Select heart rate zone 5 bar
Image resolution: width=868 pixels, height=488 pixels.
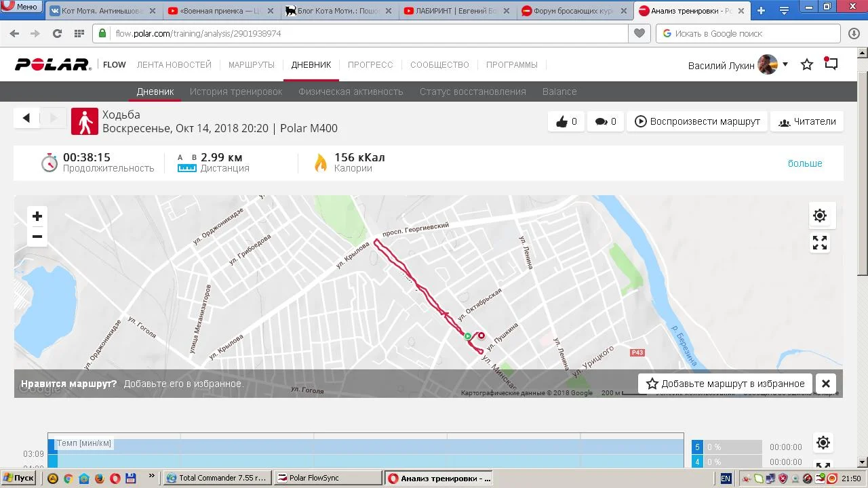(x=727, y=447)
